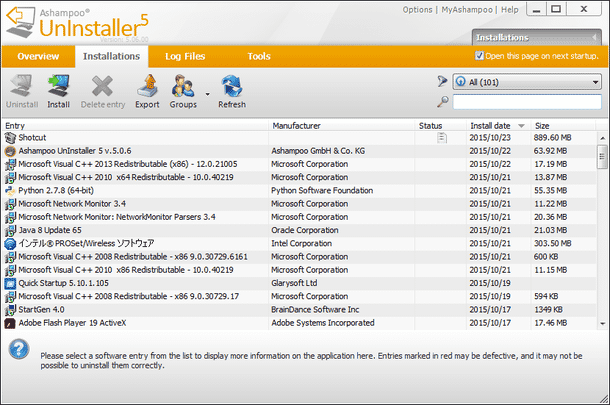Toggle Open this page on next startup checkbox
This screenshot has height=405, width=610.
point(479,56)
